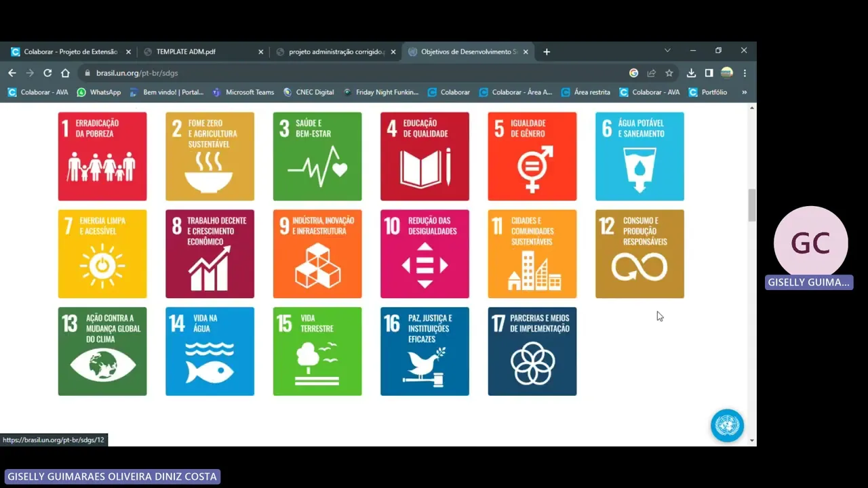Reload the page with the refresh icon
Screen dimensions: 868x488
point(47,73)
